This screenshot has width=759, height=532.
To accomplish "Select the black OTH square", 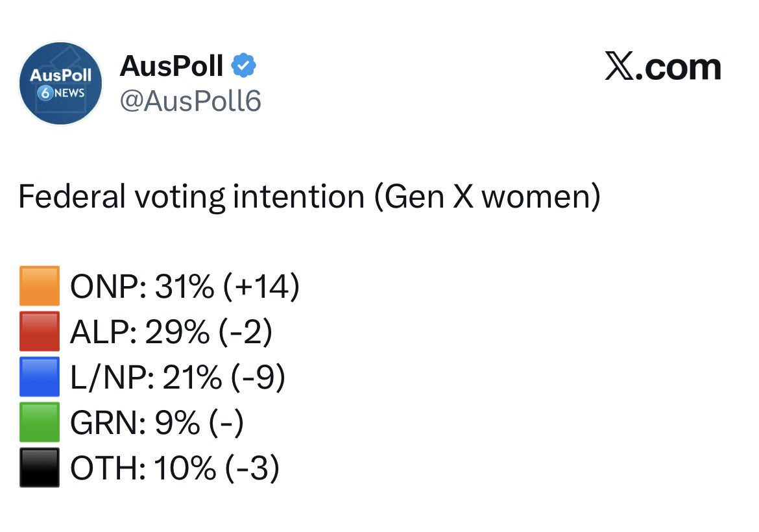I will pos(40,468).
